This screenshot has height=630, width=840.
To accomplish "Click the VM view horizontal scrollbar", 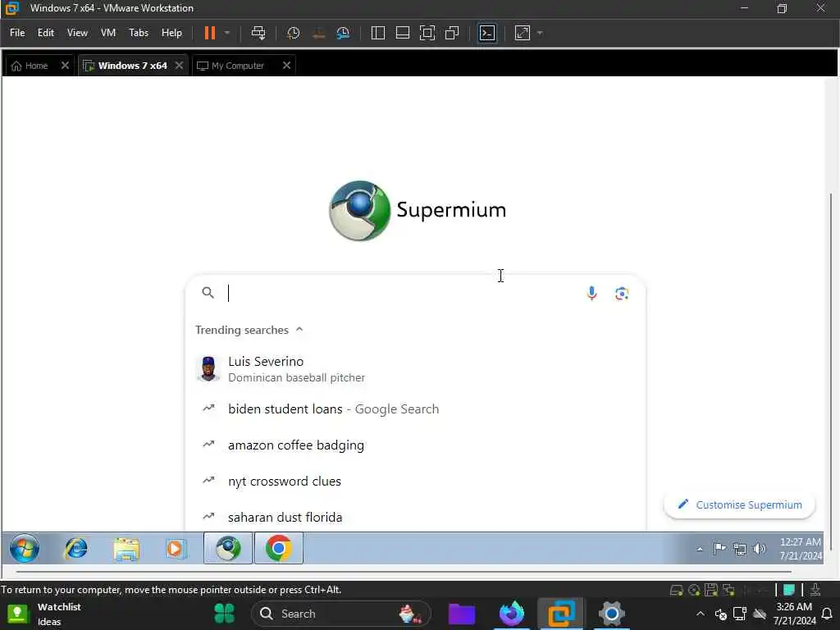I will tap(404, 572).
